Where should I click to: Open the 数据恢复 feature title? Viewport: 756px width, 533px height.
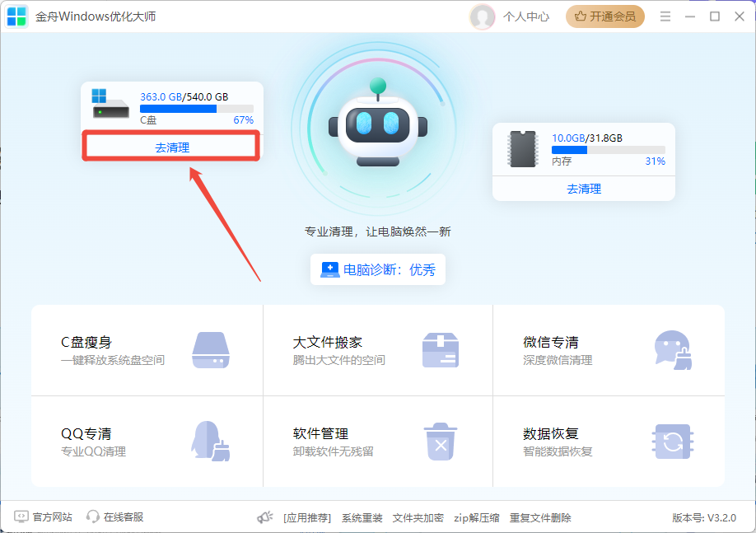click(551, 433)
